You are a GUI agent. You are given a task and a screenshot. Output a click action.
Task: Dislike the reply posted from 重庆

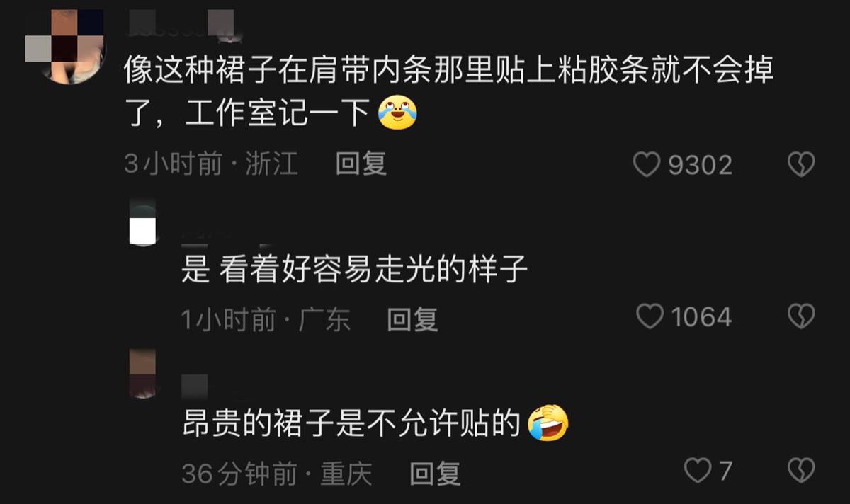801,469
